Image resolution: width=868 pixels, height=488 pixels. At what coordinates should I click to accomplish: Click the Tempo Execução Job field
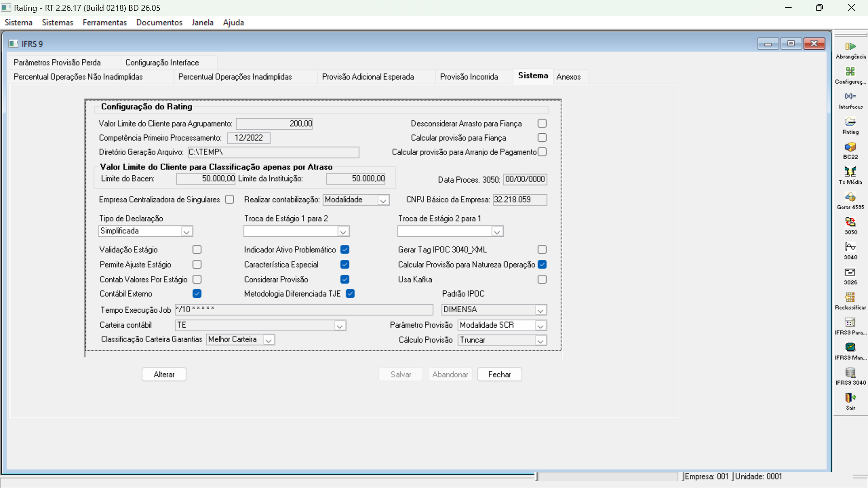pos(304,310)
